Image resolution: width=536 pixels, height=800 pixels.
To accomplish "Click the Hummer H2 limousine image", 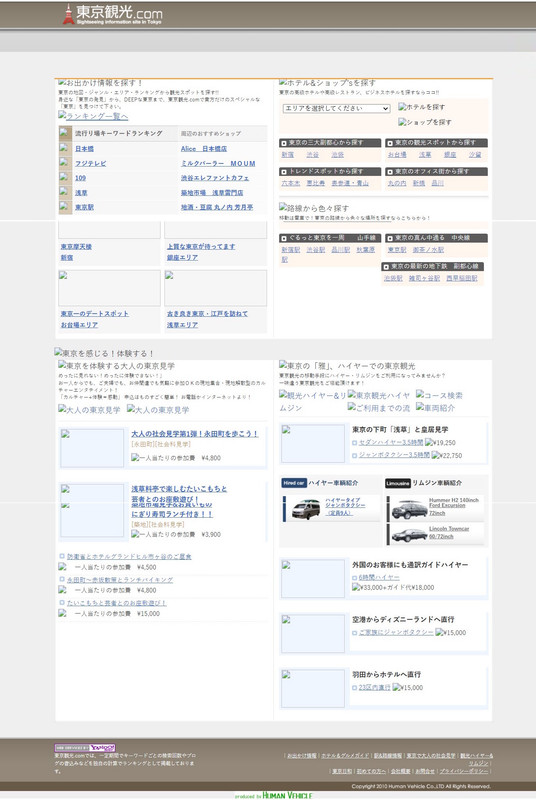I will pos(409,509).
